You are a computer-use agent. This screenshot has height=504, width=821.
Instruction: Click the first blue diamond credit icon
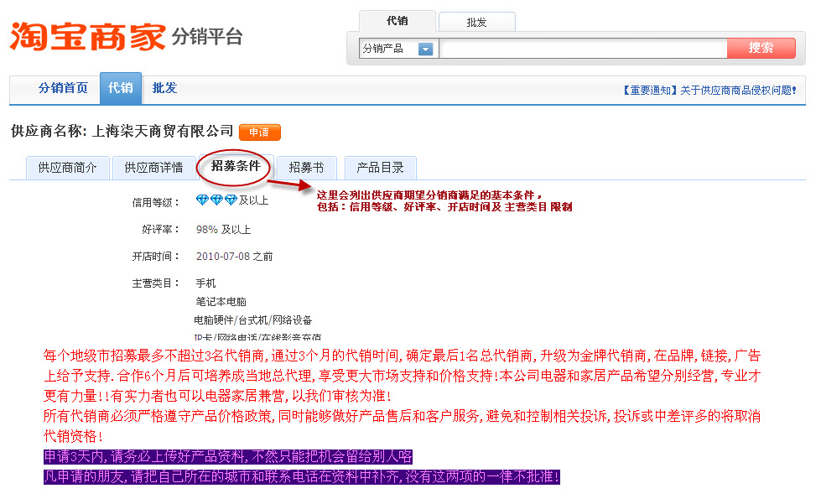(x=202, y=200)
